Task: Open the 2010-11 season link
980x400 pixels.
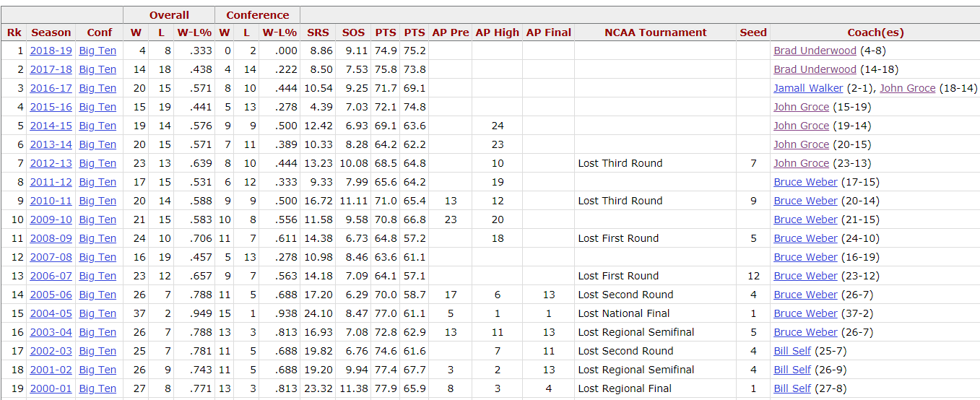Action: coord(51,201)
